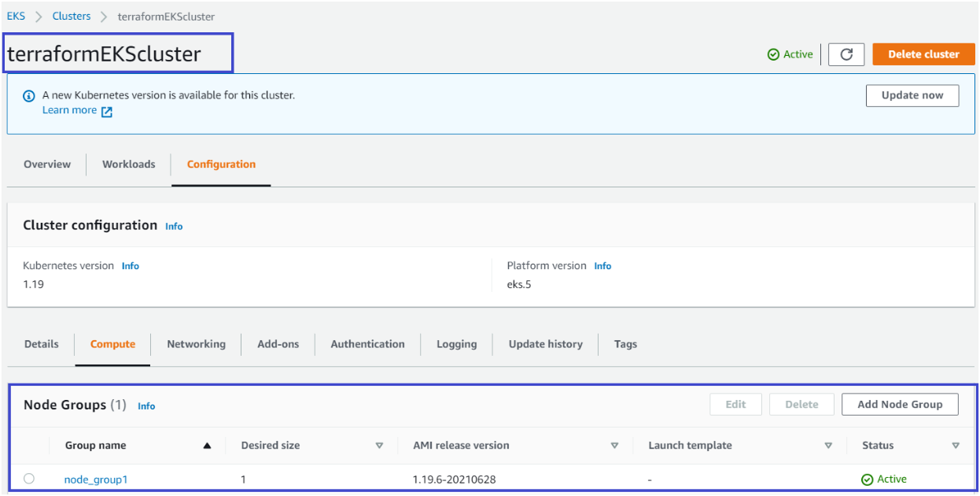The height and width of the screenshot is (496, 980).
Task: Open the Learn more link
Action: click(x=69, y=110)
